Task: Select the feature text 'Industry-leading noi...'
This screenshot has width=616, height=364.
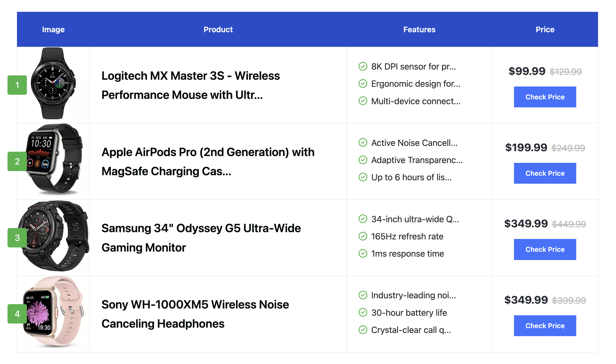Action: [x=413, y=295]
